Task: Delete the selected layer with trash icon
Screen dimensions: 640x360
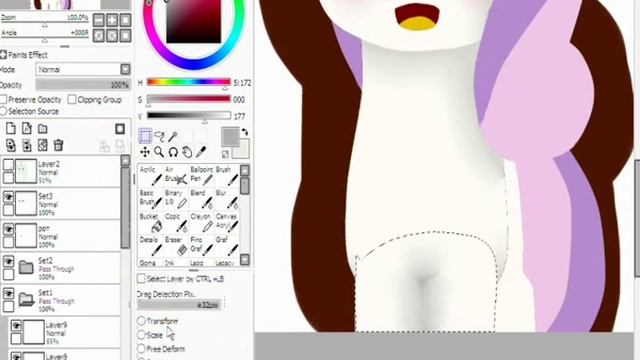Action: pos(58,145)
